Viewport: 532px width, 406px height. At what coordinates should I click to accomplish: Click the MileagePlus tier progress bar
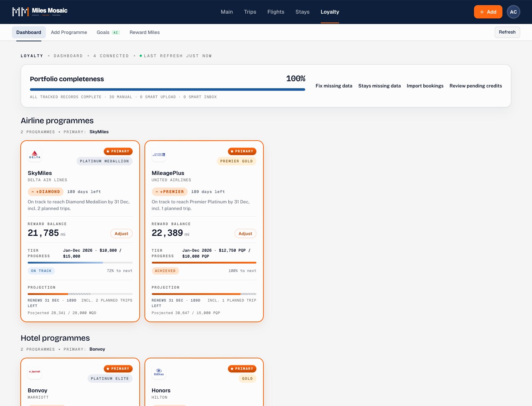coord(204,263)
